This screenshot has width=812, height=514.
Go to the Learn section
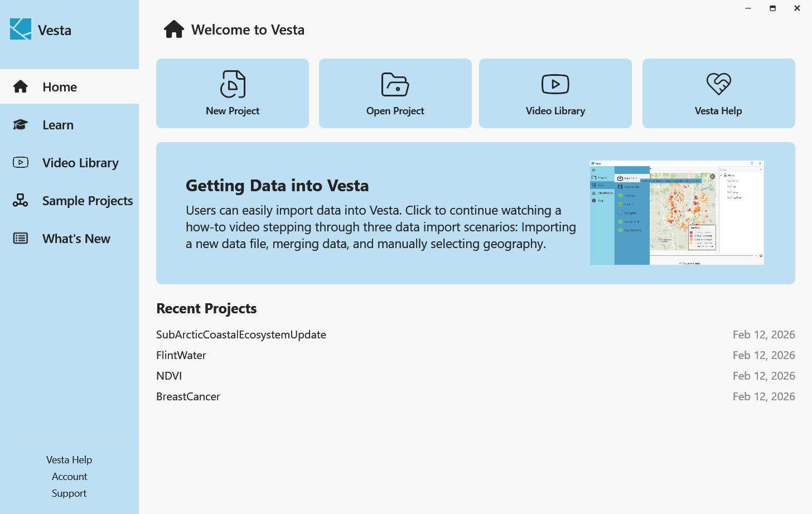(x=58, y=125)
